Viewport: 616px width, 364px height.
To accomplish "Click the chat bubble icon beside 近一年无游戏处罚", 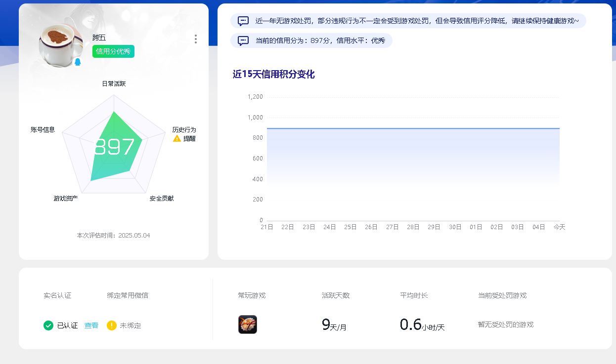I will [243, 21].
